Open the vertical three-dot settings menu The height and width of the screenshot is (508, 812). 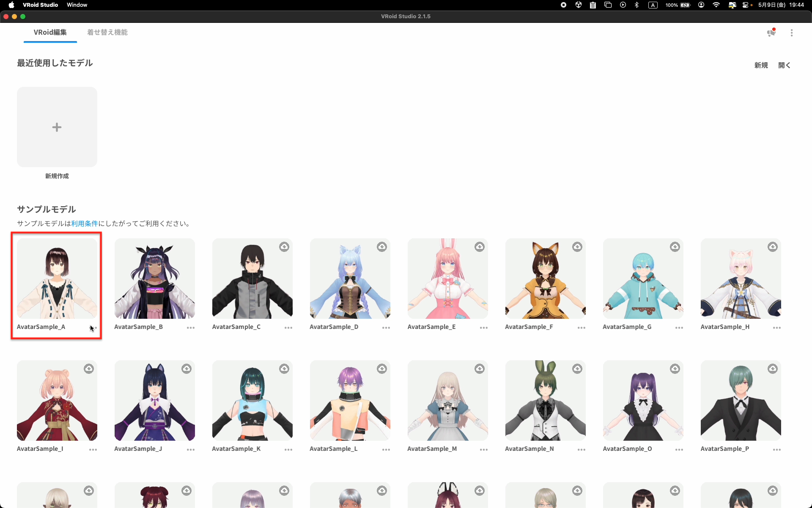(x=792, y=33)
